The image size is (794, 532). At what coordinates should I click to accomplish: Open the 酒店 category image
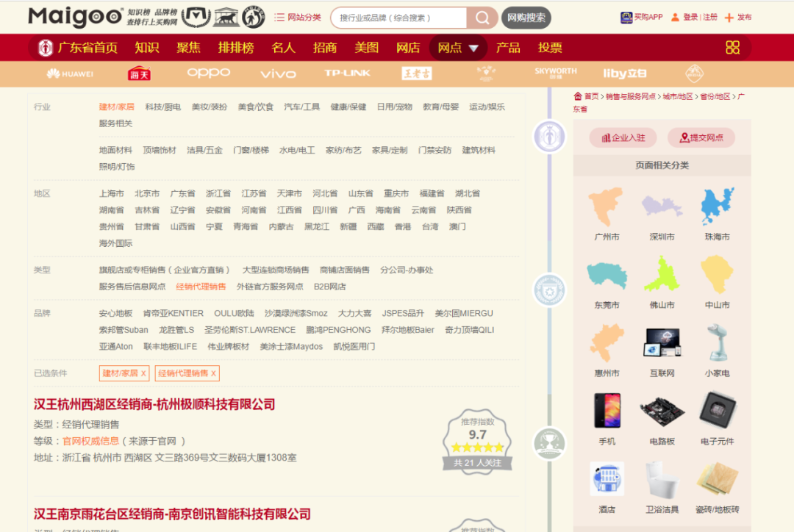tap(607, 479)
